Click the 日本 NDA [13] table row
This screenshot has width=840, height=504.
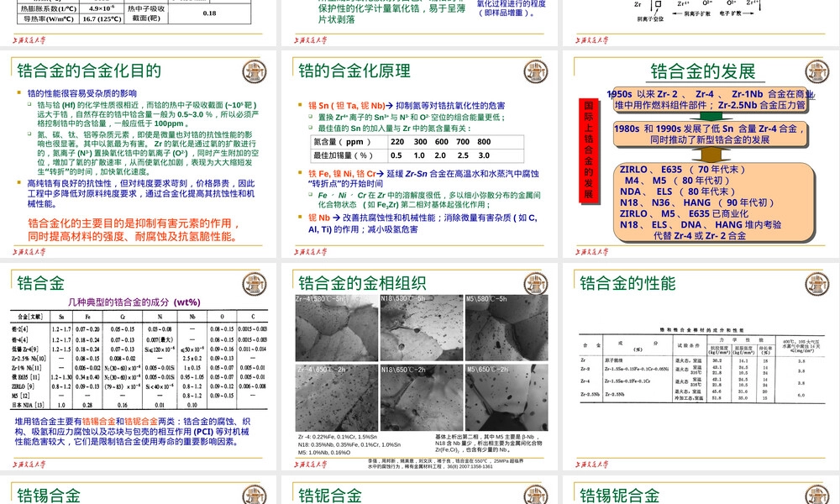coord(139,405)
